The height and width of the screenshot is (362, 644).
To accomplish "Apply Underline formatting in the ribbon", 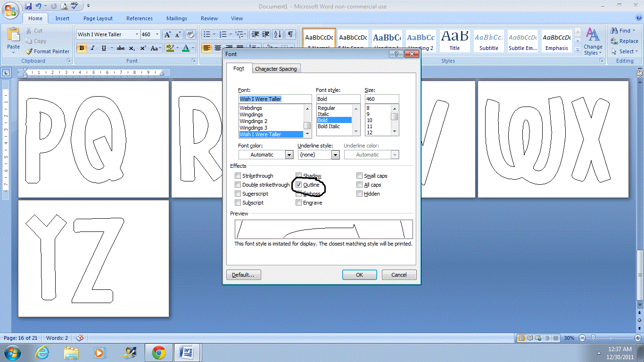I will click(x=103, y=48).
